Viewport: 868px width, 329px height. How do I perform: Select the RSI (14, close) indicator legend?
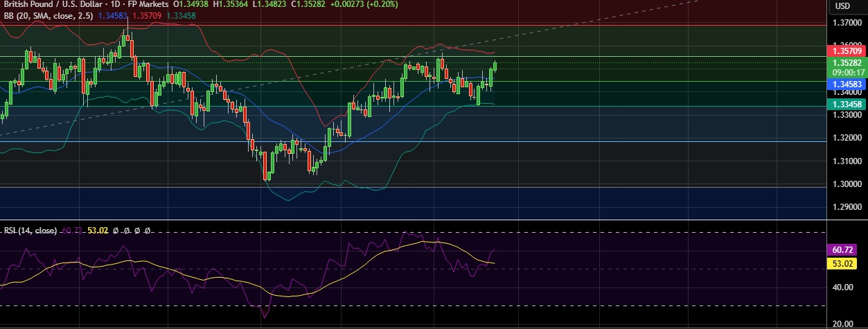pyautogui.click(x=30, y=231)
